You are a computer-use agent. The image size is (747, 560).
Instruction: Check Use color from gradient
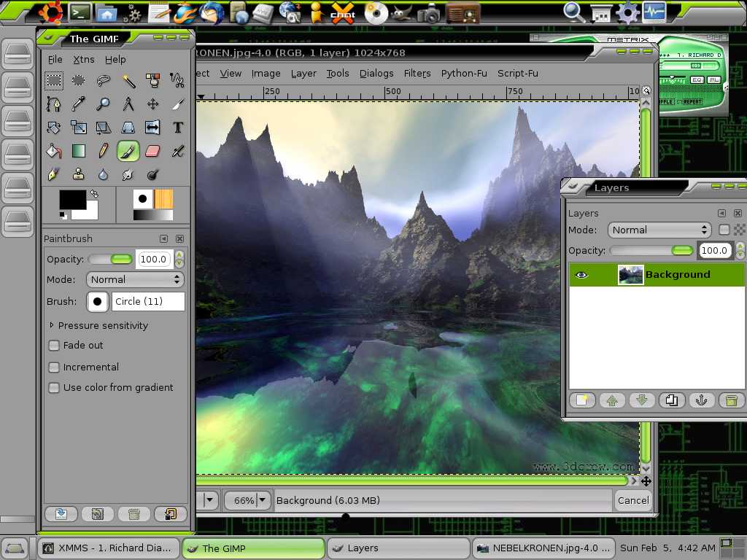54,388
